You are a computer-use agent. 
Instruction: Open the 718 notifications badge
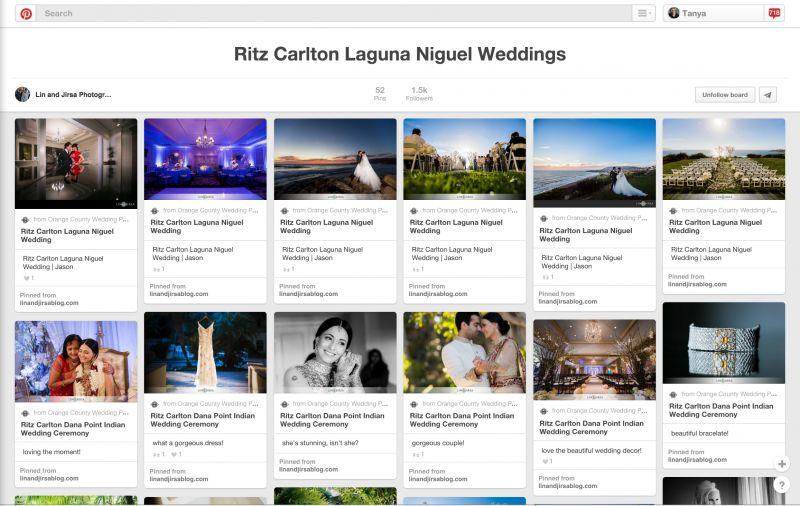pos(774,13)
